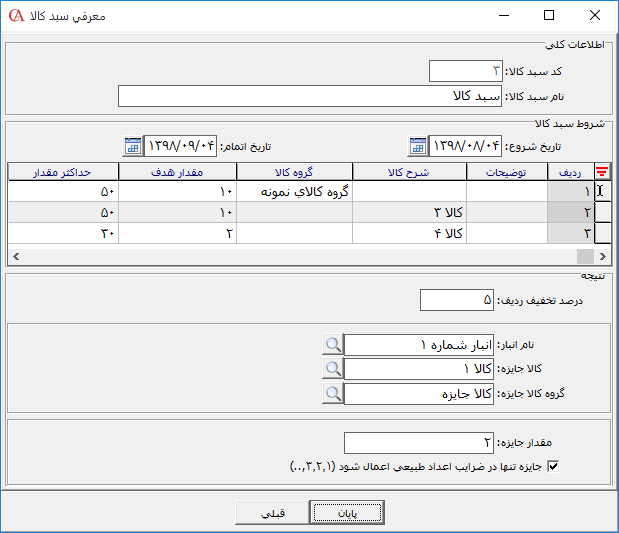
Task: Select maximum quantity ۵۰ in the گروه کالای نمونه row
Action: tap(63, 191)
